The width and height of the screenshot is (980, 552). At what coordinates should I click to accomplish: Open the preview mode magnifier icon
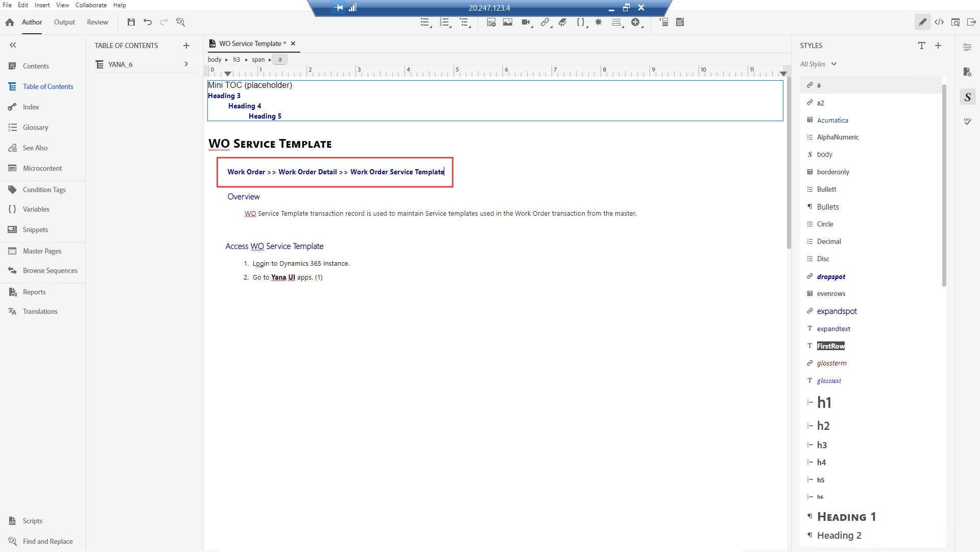tap(955, 22)
